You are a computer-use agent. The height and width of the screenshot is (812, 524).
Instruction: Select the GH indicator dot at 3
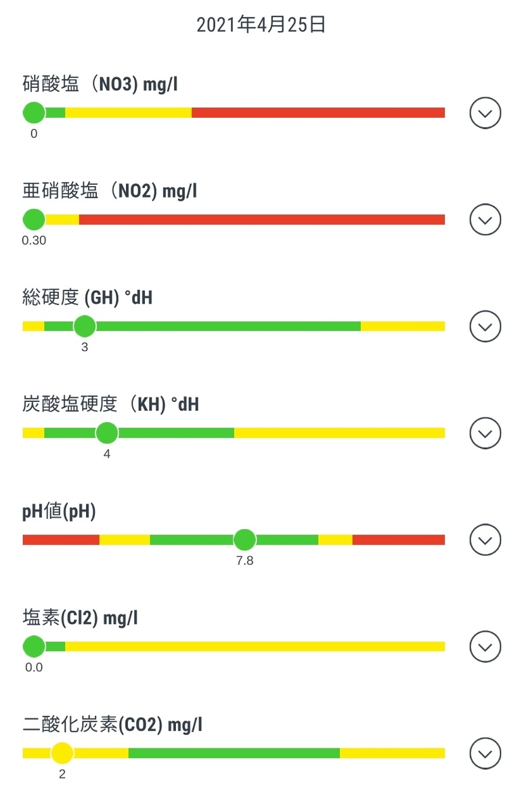pyautogui.click(x=85, y=326)
